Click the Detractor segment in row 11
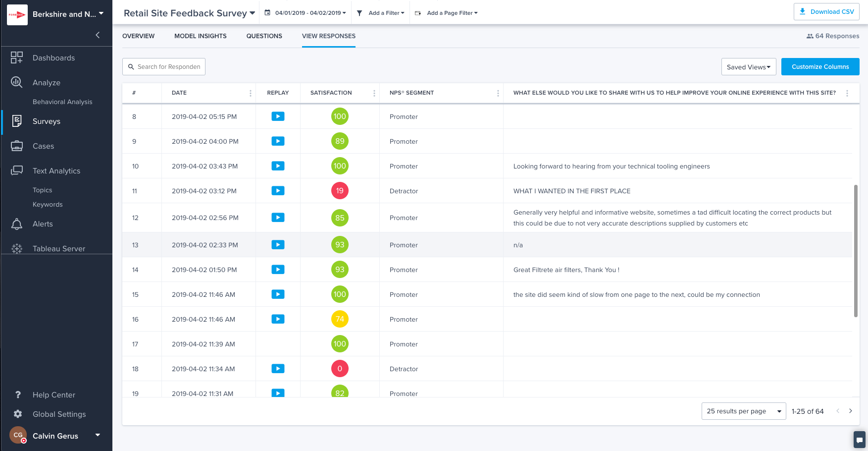Viewport: 868px width, 451px height. [x=404, y=191]
